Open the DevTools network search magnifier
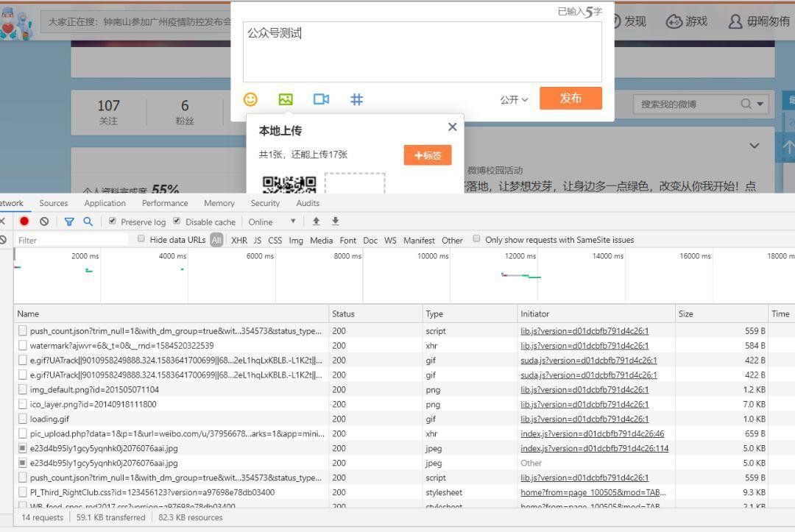Image resolution: width=795 pixels, height=532 pixels. tap(88, 221)
